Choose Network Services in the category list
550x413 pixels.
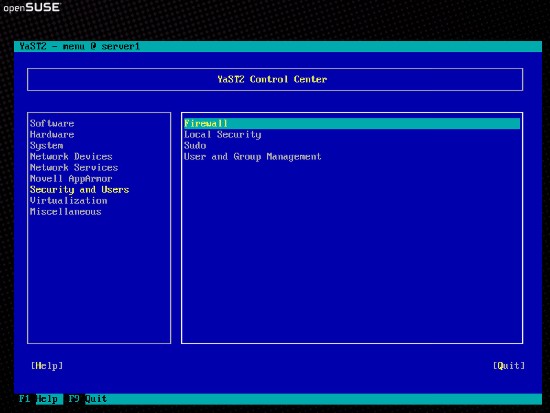[x=74, y=168]
